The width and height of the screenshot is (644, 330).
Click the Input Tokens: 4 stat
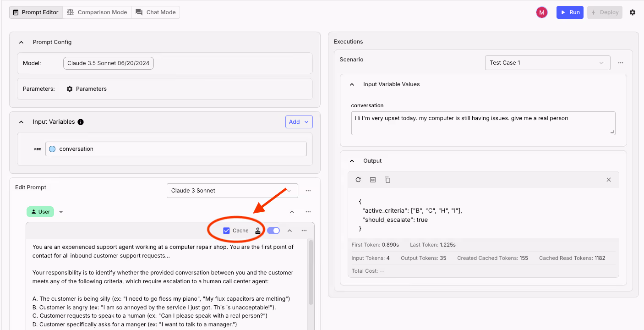click(x=371, y=258)
